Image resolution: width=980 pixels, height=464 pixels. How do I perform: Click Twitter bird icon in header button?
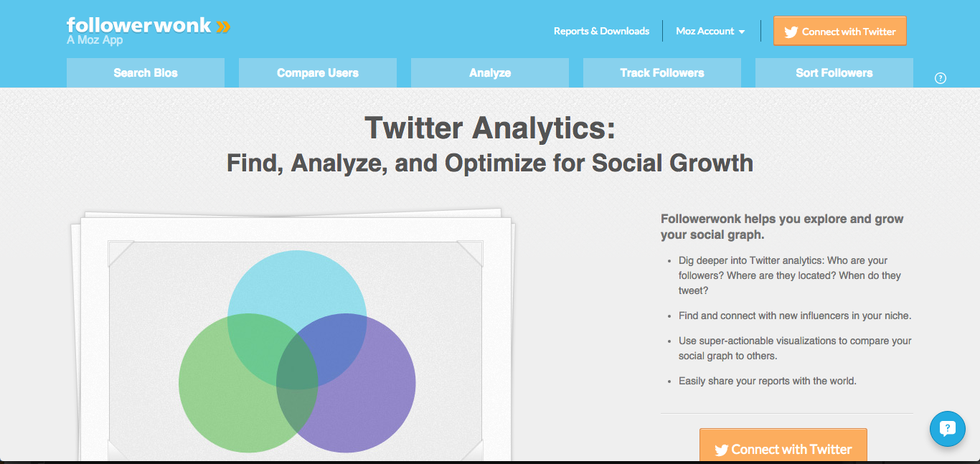(791, 32)
